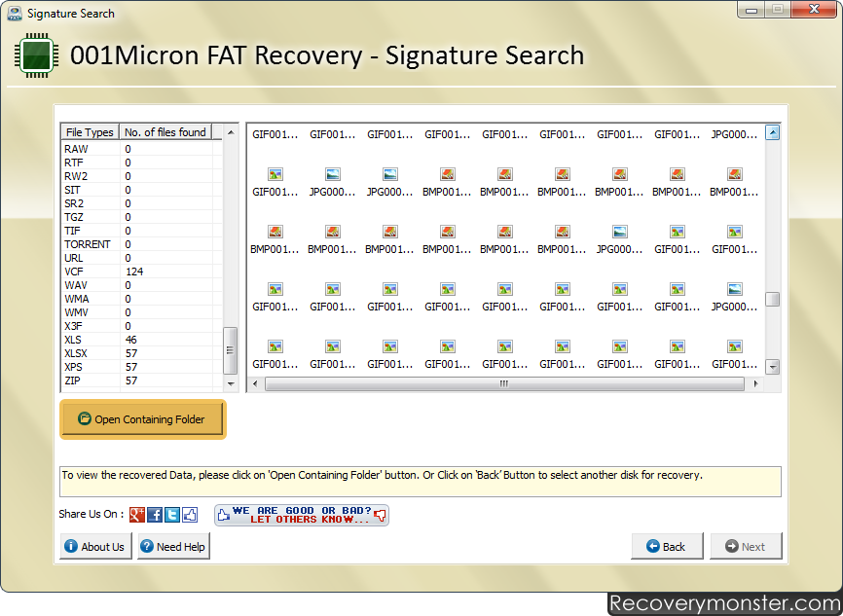843x616 pixels.
Task: Select the SIT file type row
Action: (141, 190)
